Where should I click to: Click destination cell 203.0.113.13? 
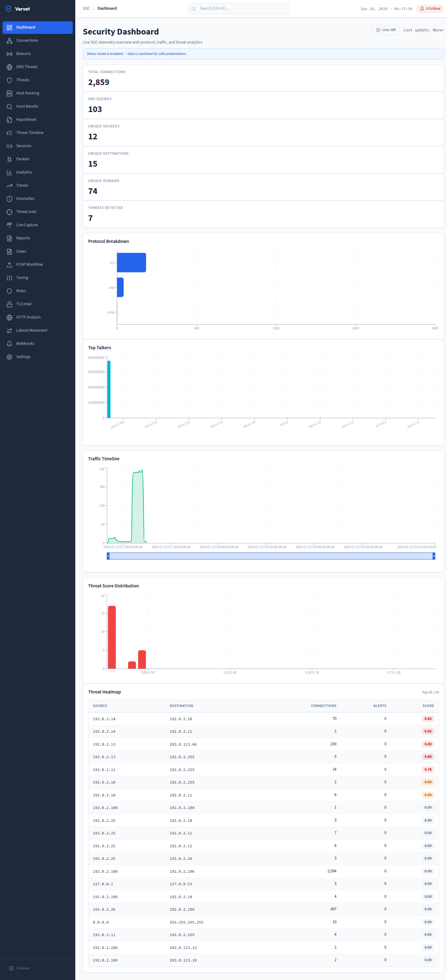click(183, 948)
